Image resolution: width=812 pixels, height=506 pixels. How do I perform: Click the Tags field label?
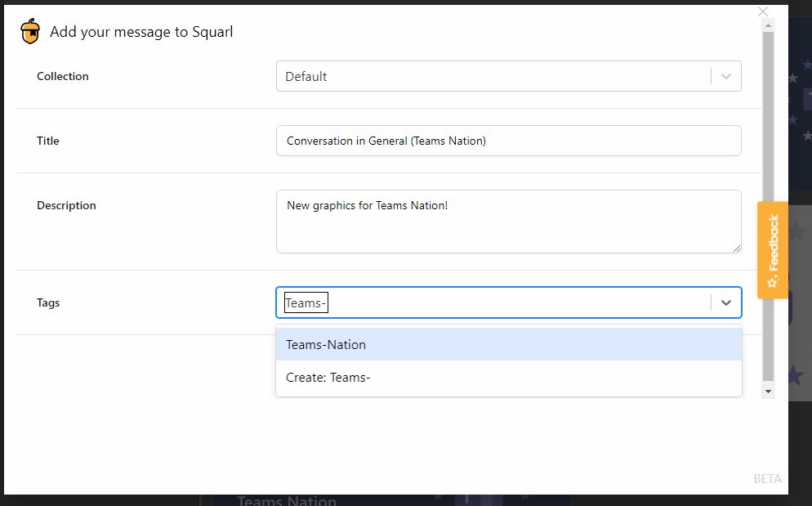click(48, 302)
